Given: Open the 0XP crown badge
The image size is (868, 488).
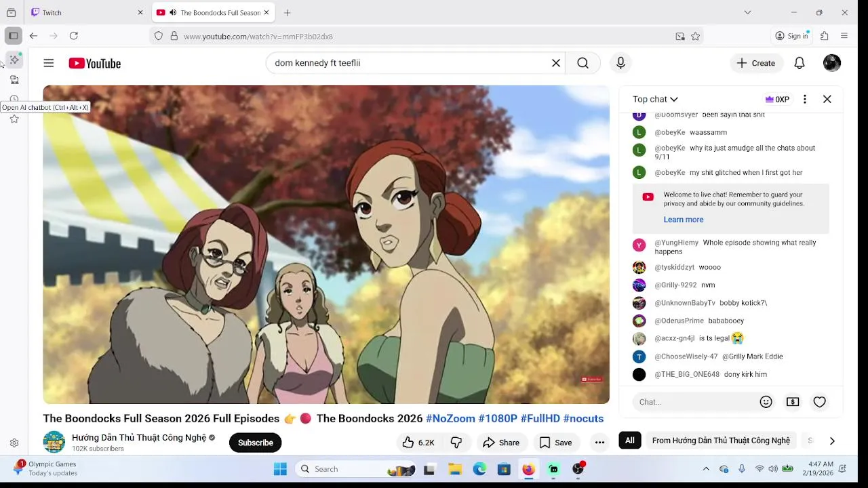Looking at the screenshot, I should point(777,99).
